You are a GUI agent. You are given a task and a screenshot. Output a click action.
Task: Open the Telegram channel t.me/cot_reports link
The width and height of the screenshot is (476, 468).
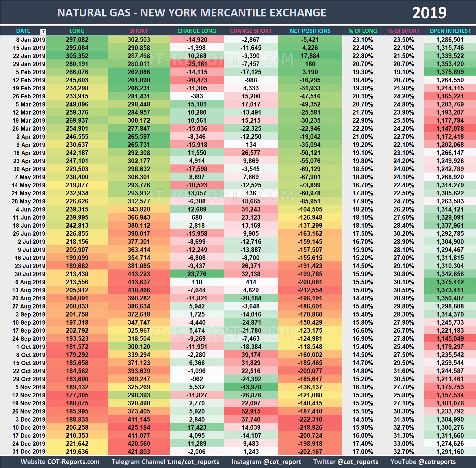[166, 461]
